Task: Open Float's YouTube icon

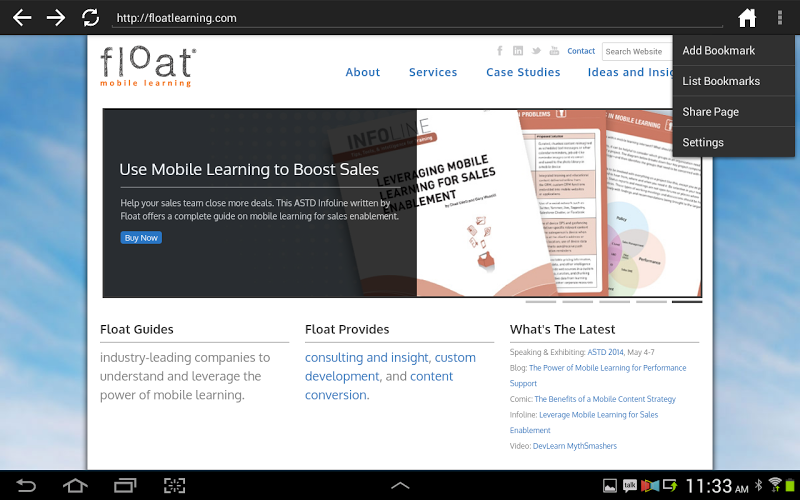Action: coord(554,51)
